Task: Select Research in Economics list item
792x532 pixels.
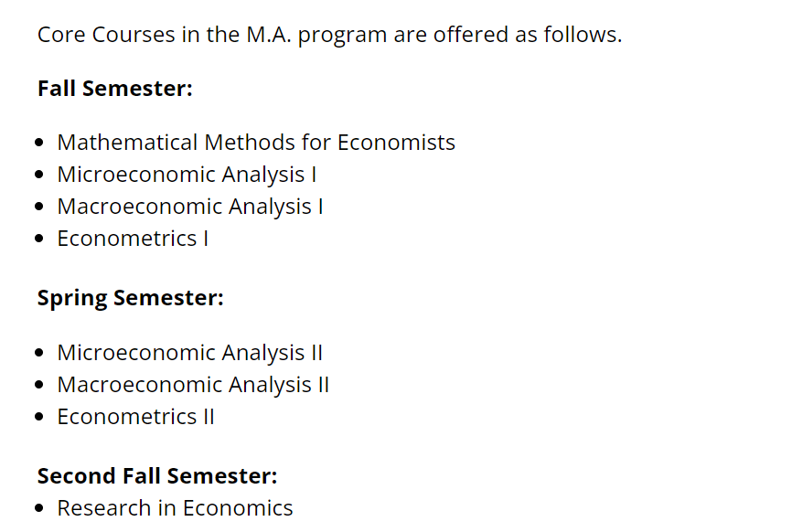Action: point(175,508)
